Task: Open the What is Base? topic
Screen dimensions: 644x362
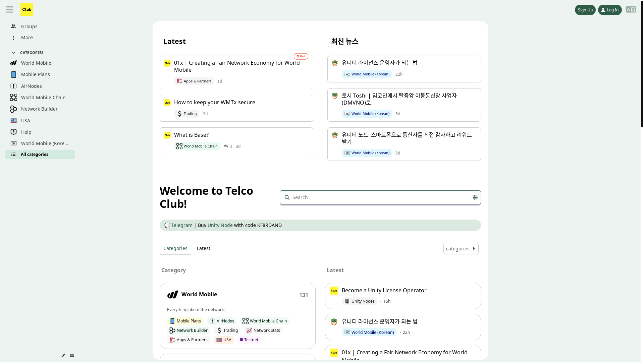Action: (x=191, y=135)
